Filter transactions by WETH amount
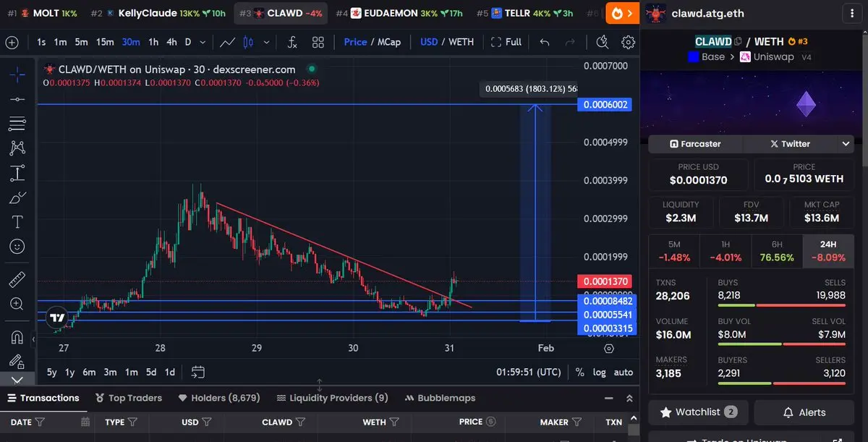Screen dimensions: 868x442 coord(394,422)
